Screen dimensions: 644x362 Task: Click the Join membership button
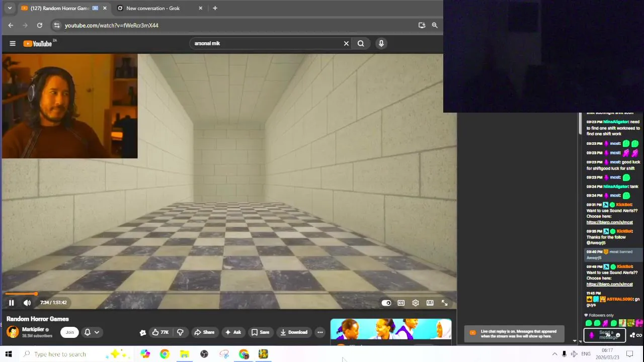pyautogui.click(x=69, y=332)
